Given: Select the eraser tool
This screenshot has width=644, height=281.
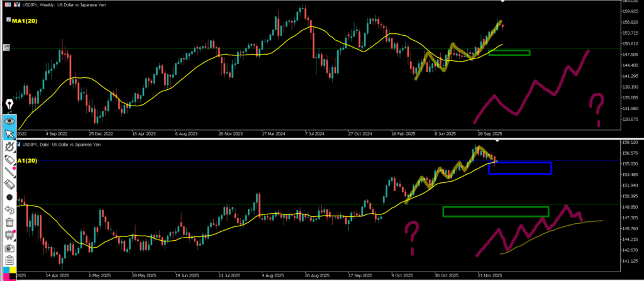Looking at the screenshot, I should 9,185.
